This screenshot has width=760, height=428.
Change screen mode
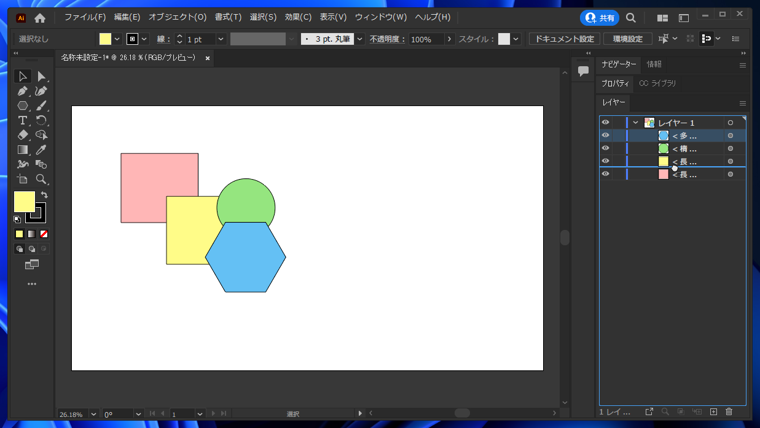[x=32, y=265]
